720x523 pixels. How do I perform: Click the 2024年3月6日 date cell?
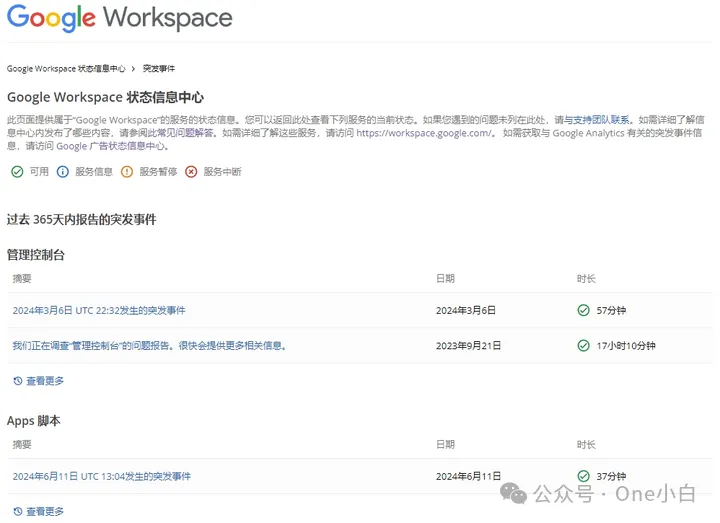pyautogui.click(x=466, y=310)
